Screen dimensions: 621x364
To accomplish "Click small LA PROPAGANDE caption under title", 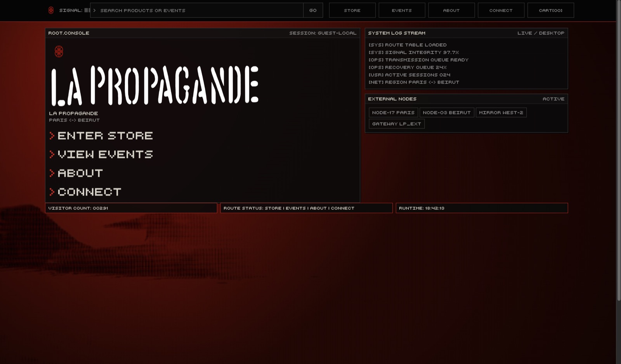I will pos(73,113).
